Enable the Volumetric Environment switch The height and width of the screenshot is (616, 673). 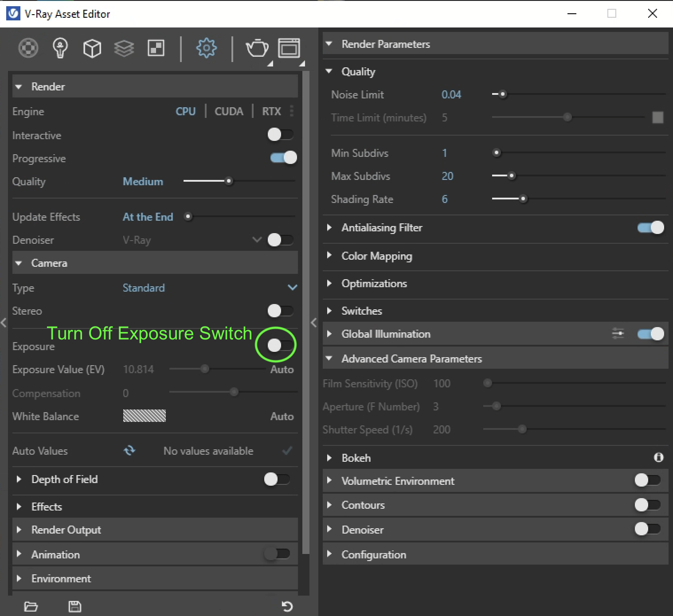[x=648, y=480]
